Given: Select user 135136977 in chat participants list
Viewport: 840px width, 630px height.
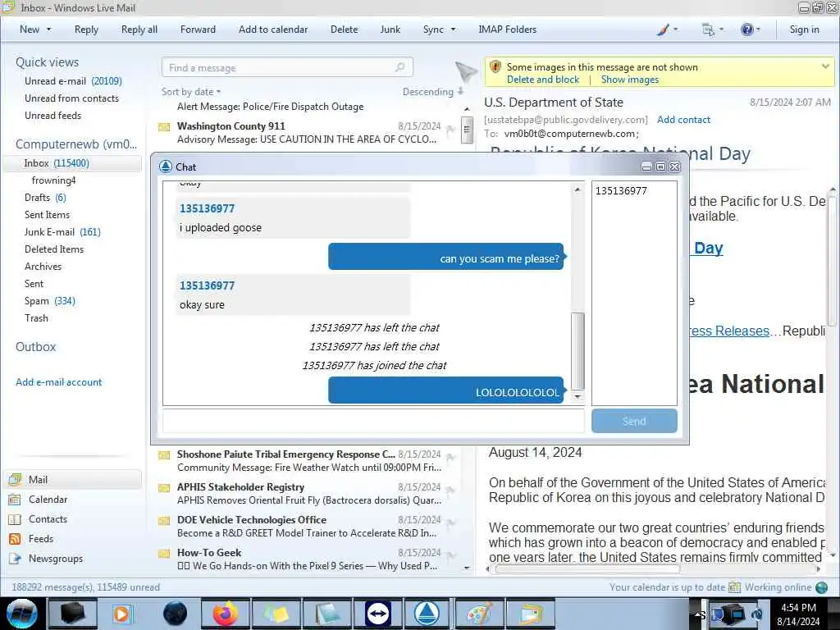Looking at the screenshot, I should (621, 190).
